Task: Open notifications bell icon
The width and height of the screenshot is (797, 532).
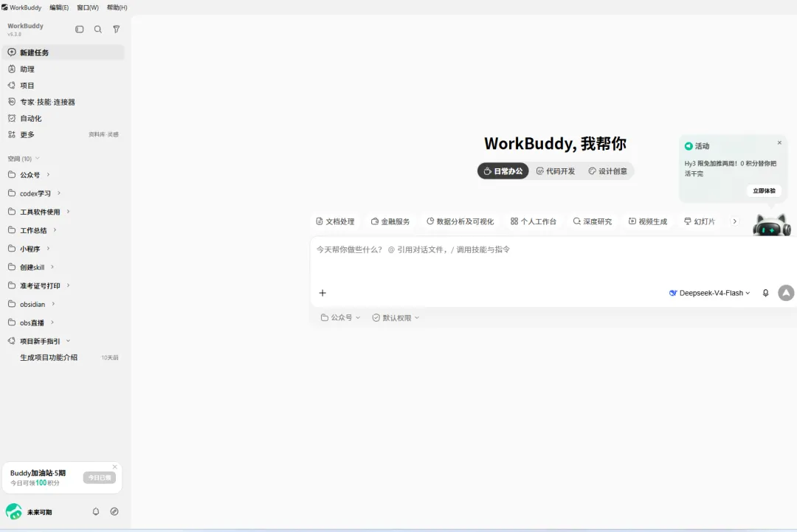Action: (95, 511)
